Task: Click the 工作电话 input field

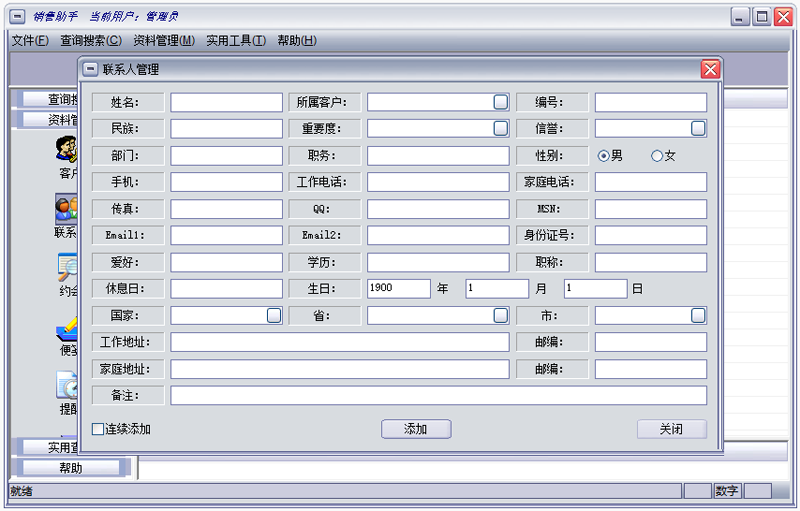Action: (x=438, y=182)
